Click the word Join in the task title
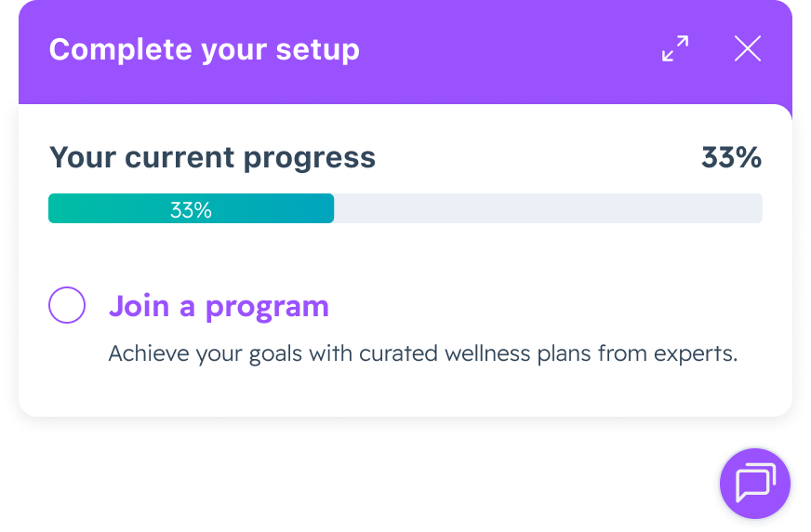This screenshot has height=532, width=811. (x=140, y=306)
